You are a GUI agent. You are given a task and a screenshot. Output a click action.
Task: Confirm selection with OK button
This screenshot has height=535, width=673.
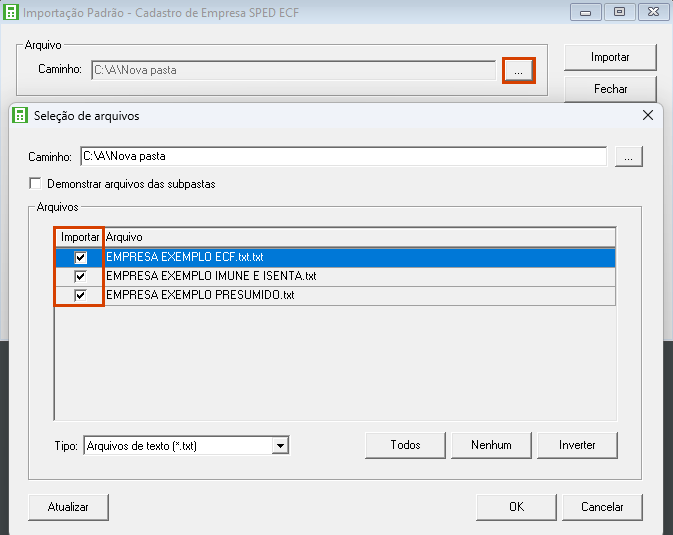tap(516, 507)
